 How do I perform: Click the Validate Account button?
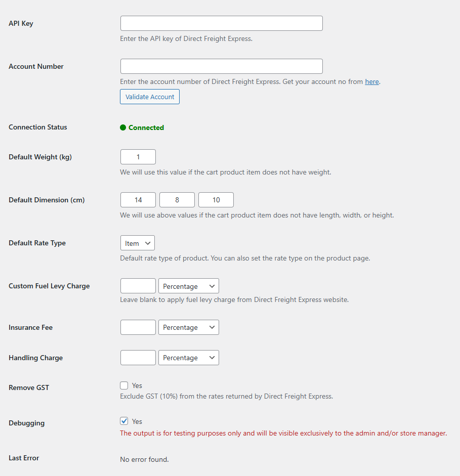click(150, 97)
